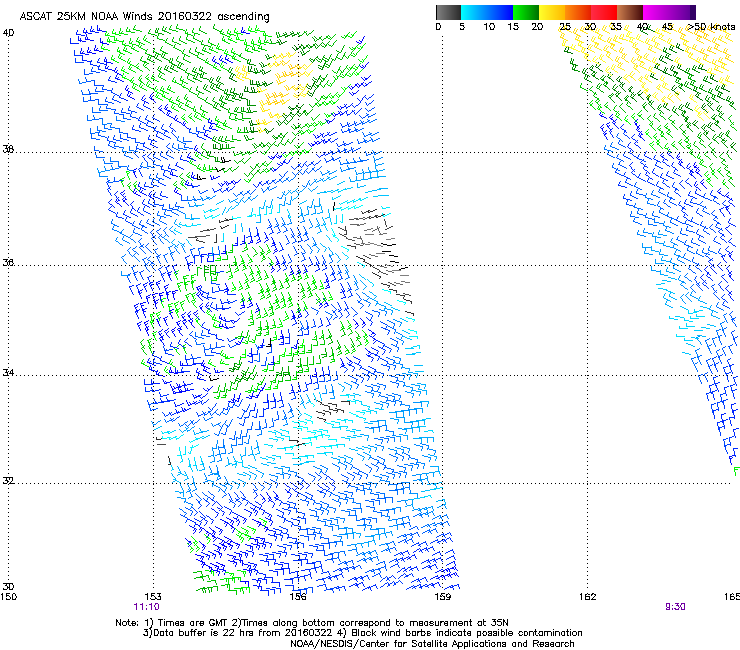This screenshot has width=740, height=650.
Task: Click the cyan segment of the color bar
Action: point(487,12)
